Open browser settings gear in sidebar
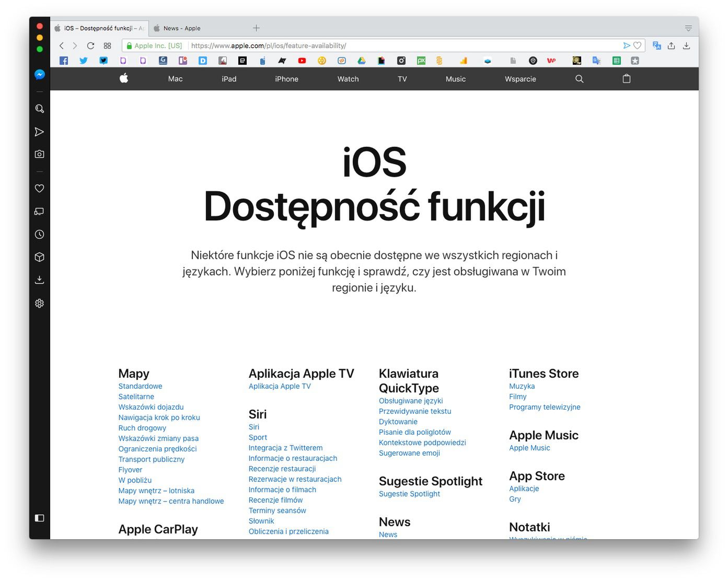728x581 pixels. [x=39, y=304]
